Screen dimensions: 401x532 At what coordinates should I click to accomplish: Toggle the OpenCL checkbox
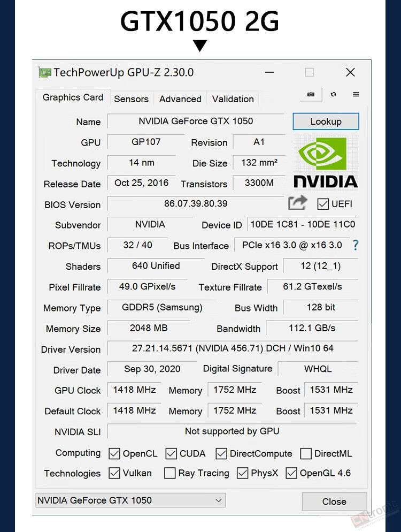[114, 454]
